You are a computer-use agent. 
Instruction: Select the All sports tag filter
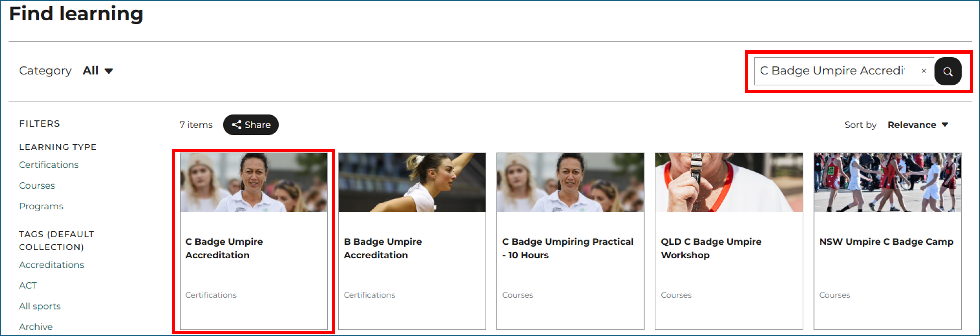point(40,306)
